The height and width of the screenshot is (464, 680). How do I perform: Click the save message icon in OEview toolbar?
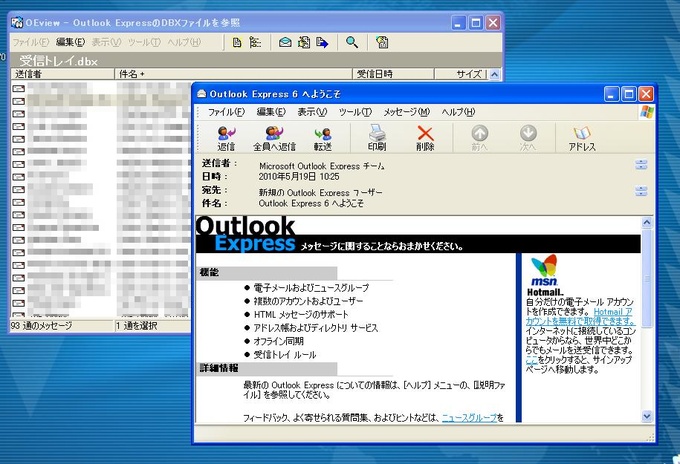click(304, 42)
